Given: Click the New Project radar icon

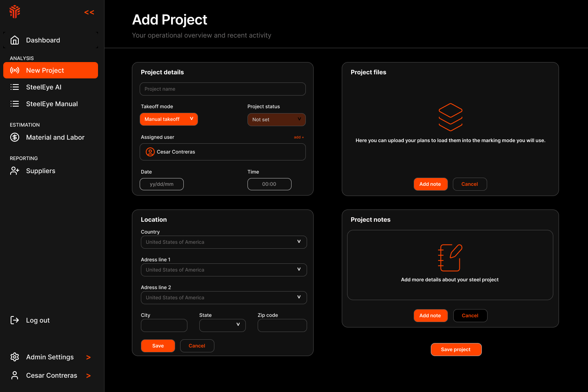Looking at the screenshot, I should point(15,70).
